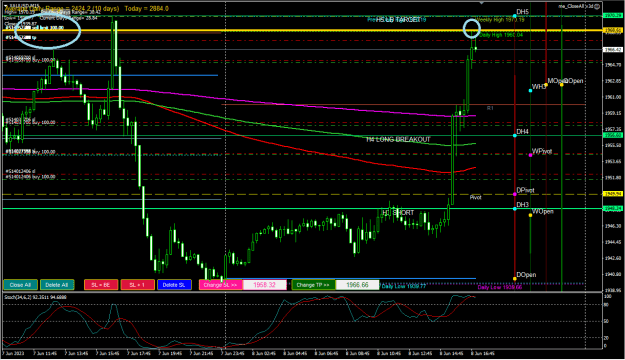Image resolution: width=625 pixels, height=360 pixels.
Task: Click the green price tag 1970.19 on axis
Action: tap(613, 16)
